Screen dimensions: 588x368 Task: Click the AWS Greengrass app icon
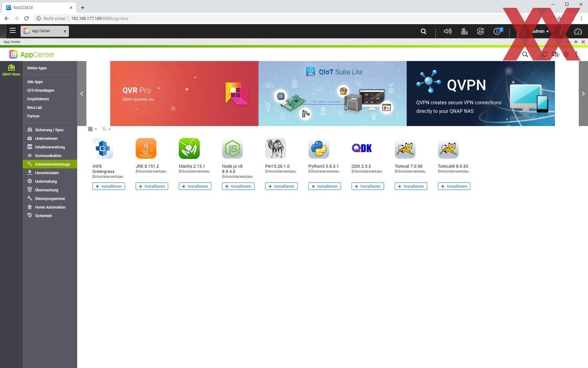click(x=103, y=148)
